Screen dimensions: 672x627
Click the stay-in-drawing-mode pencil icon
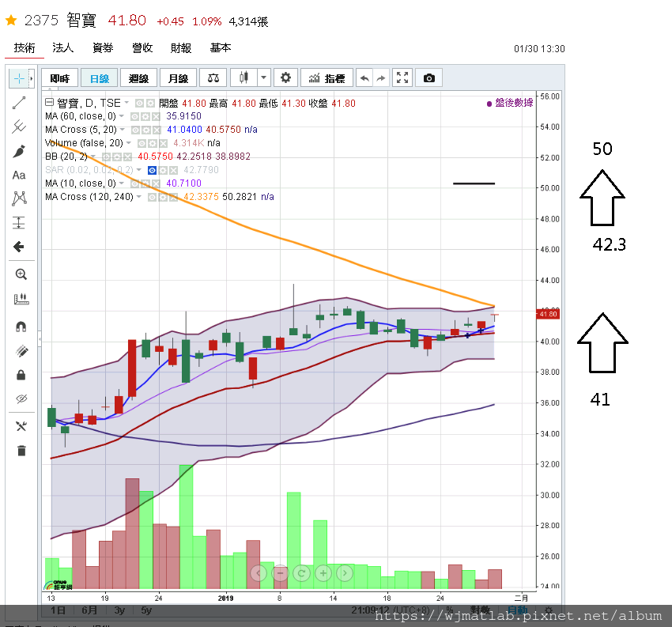coord(21,351)
